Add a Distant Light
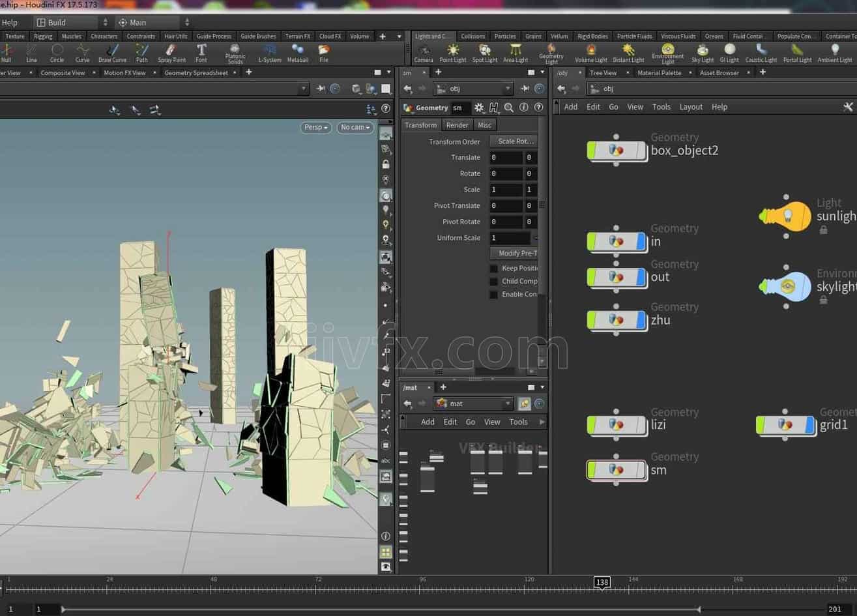 point(628,53)
